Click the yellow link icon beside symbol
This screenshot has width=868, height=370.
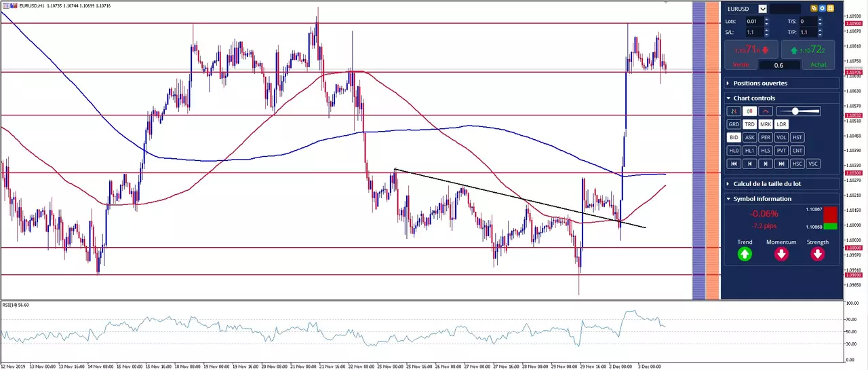click(814, 8)
